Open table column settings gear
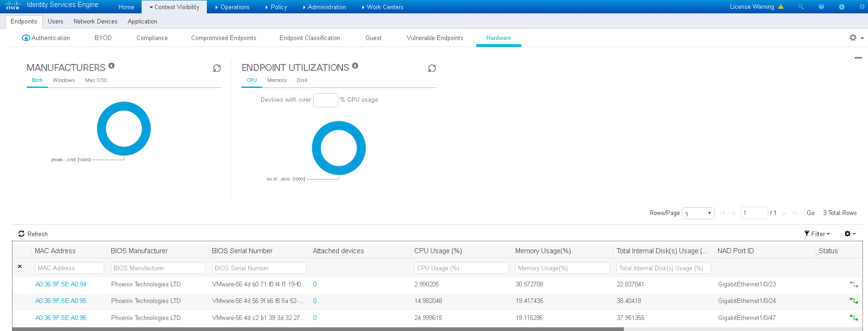 [848, 234]
